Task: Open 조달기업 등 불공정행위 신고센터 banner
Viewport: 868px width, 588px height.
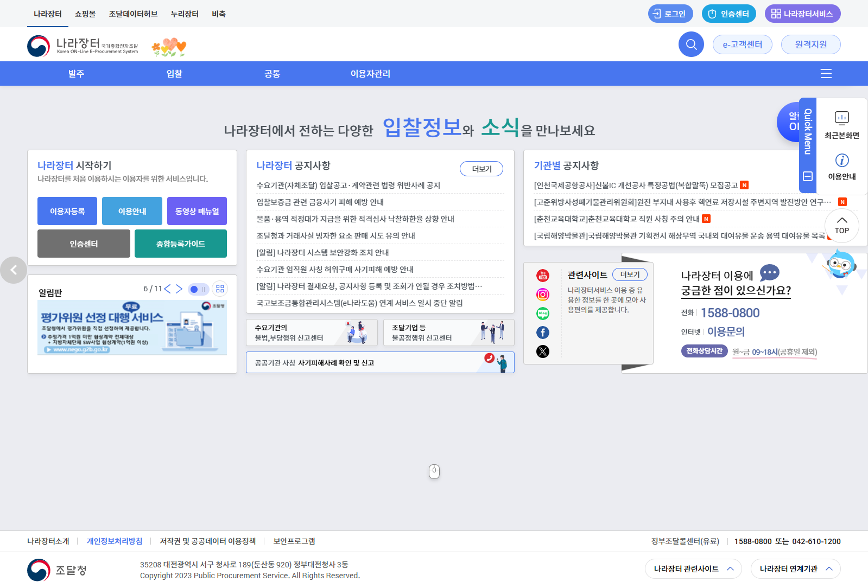Action: pyautogui.click(x=448, y=333)
